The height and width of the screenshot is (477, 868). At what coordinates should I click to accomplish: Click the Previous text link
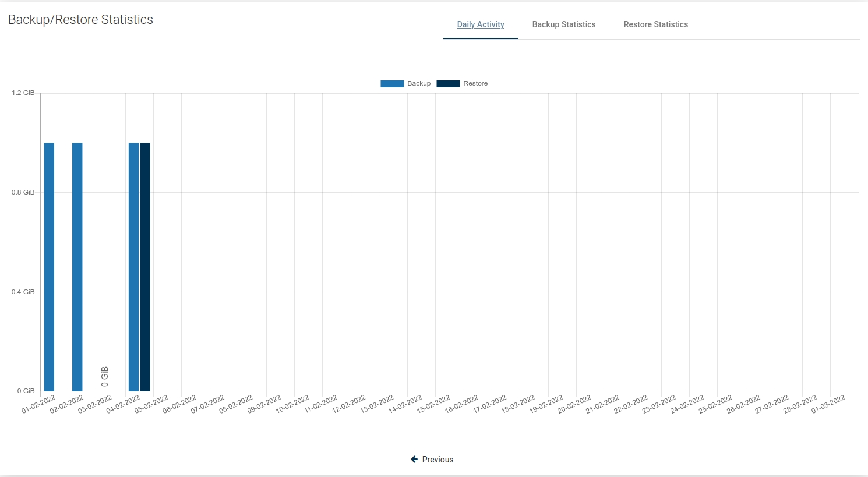(437, 460)
